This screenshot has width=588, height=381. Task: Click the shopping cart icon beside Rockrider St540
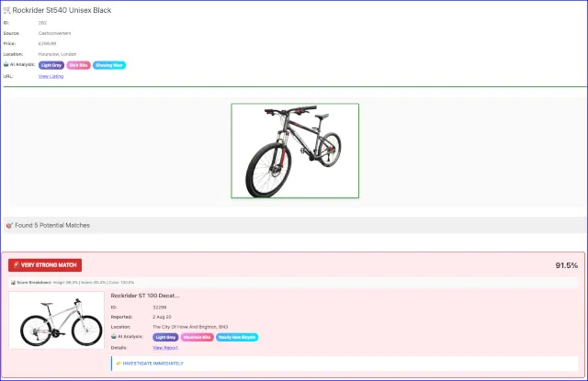click(6, 10)
